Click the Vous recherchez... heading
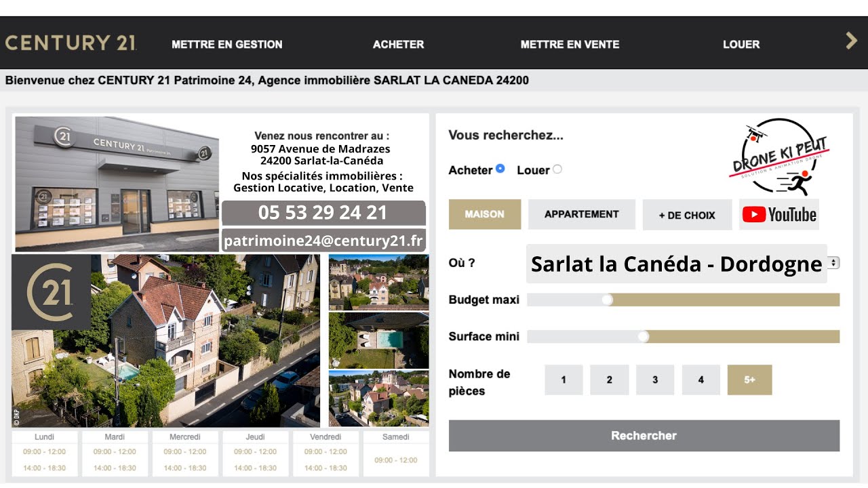Viewport: 868px width, 488px height. (506, 135)
